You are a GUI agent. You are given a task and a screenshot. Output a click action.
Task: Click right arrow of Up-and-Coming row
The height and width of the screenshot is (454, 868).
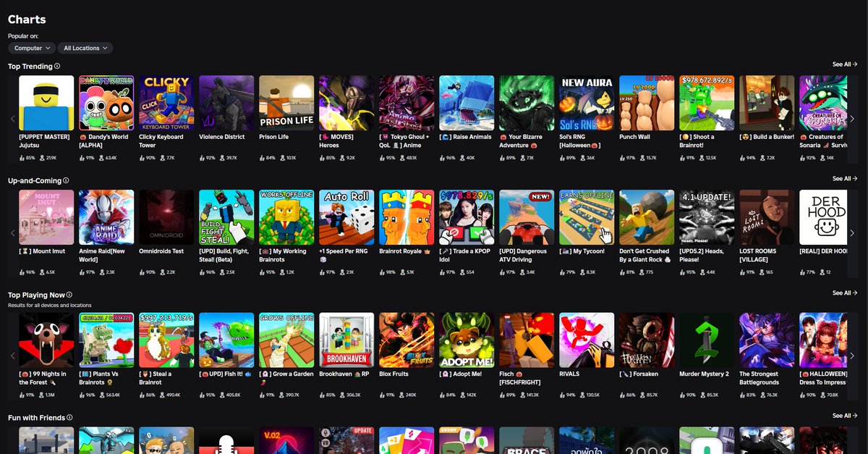(851, 233)
